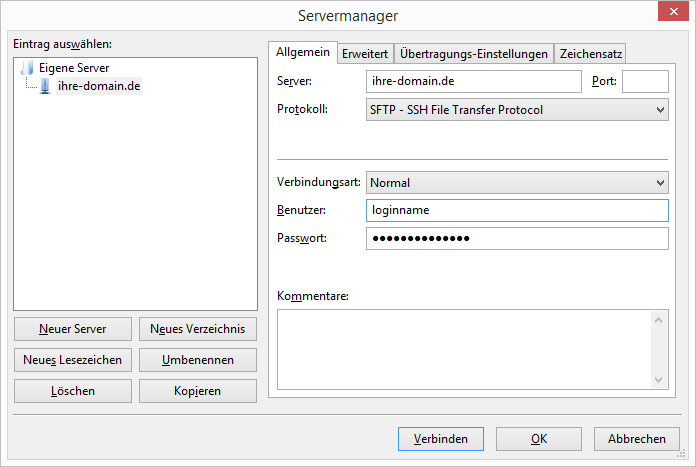This screenshot has height=467, width=696.
Task: Click the Abbrechen button
Action: (637, 439)
